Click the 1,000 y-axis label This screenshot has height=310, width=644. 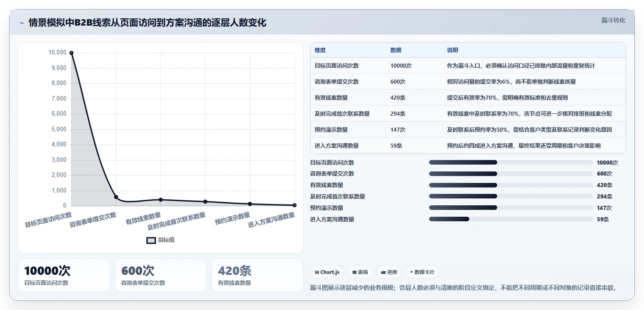coord(59,190)
